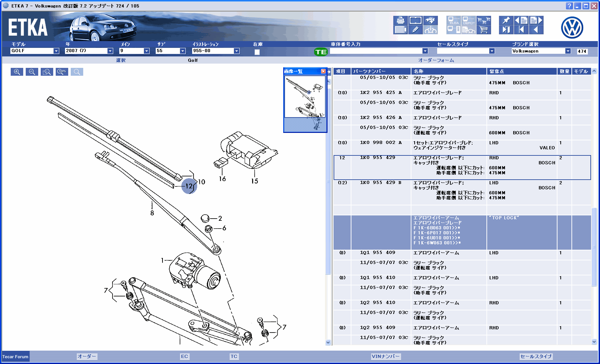Open the メイン group 9 dropdown
The width and height of the screenshot is (600, 364).
(x=146, y=51)
